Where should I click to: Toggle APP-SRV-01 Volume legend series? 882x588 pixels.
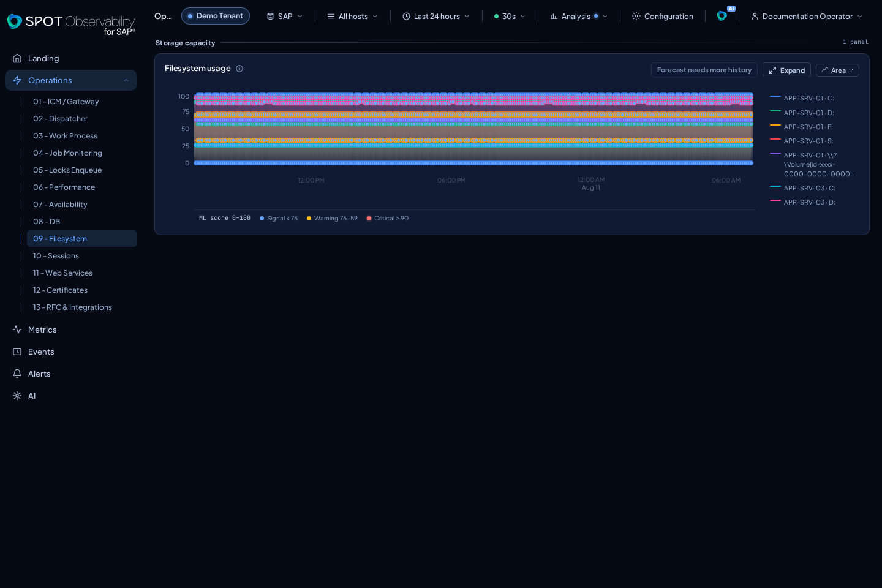pos(812,165)
